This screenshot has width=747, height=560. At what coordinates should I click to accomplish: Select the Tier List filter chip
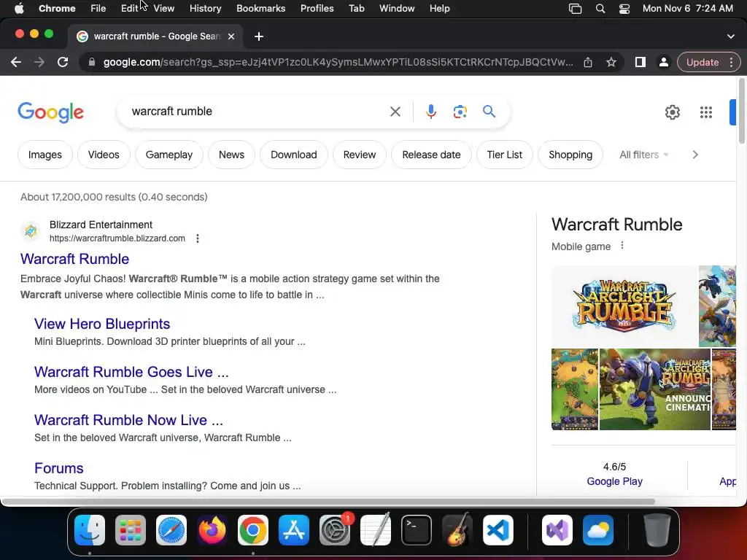coord(505,155)
